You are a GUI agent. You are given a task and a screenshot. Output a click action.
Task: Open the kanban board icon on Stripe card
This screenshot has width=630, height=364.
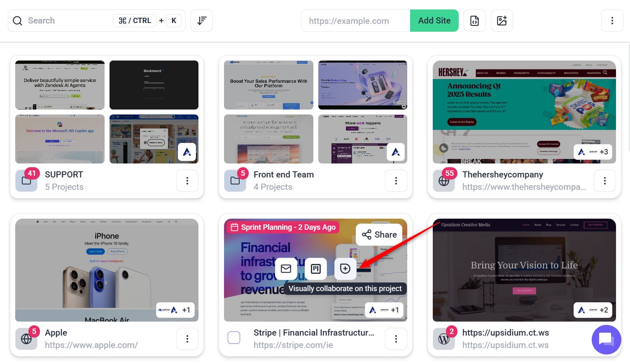[x=315, y=269]
